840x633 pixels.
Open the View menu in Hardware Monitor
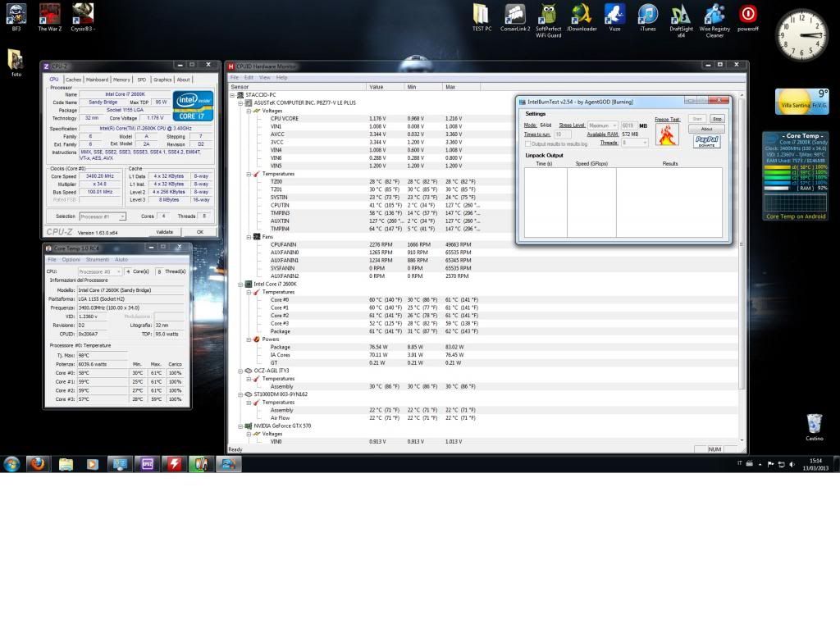pyautogui.click(x=264, y=77)
